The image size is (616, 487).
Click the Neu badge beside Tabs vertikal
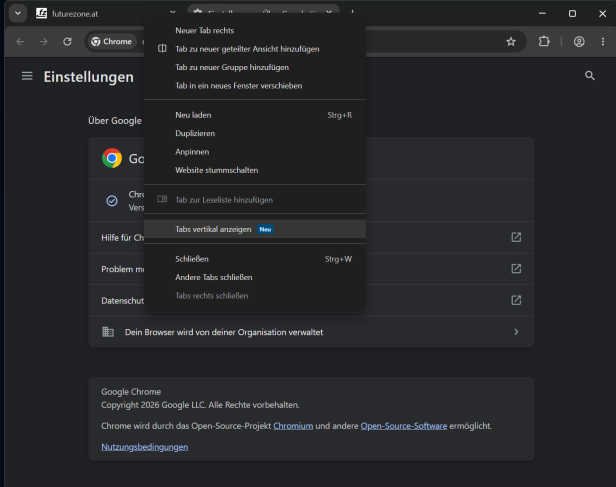tap(266, 229)
